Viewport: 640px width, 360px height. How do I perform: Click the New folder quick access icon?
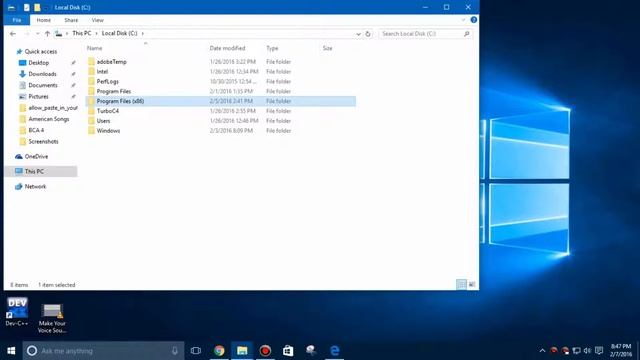37,7
